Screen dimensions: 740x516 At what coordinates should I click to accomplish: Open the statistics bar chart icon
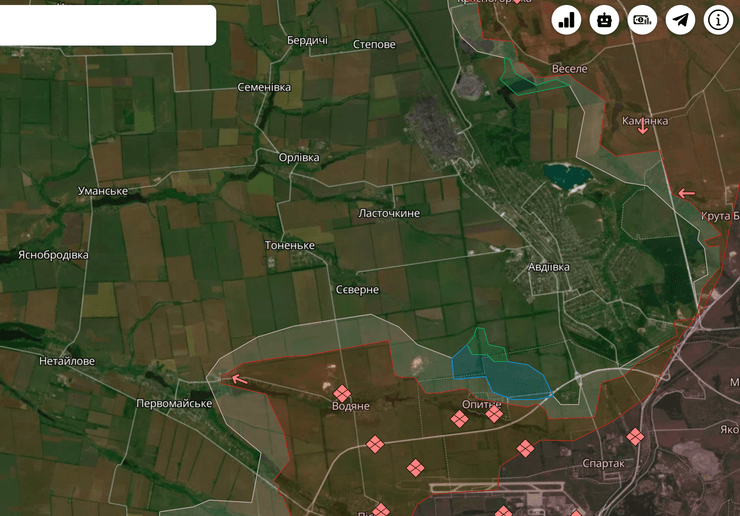click(566, 20)
